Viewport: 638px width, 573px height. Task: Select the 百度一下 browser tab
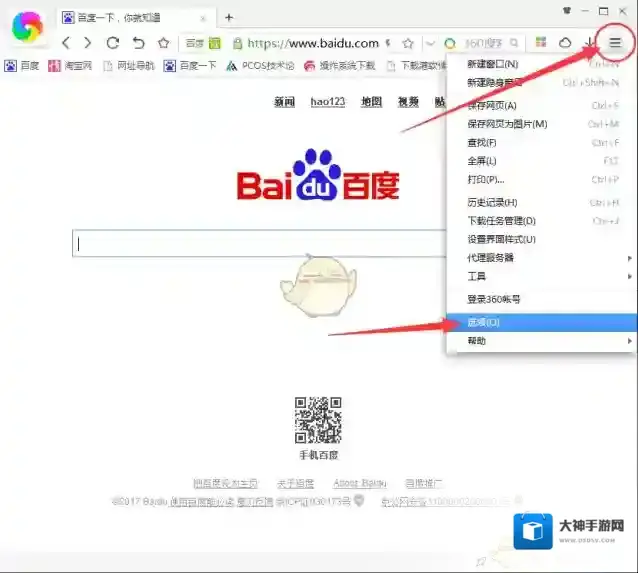(134, 17)
